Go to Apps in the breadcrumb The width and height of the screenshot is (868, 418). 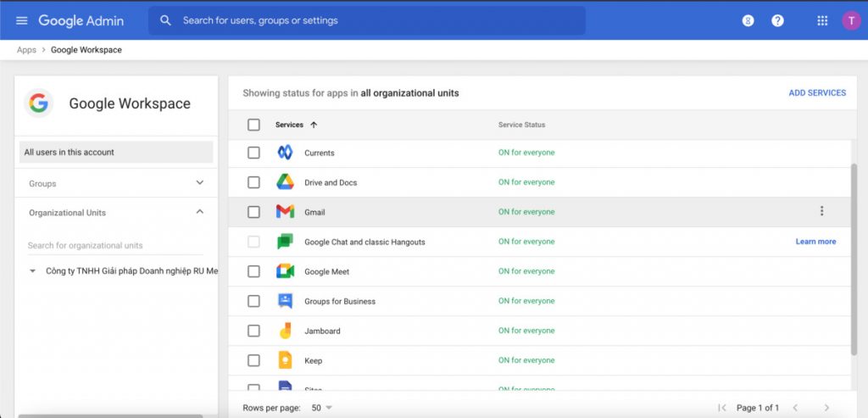[x=26, y=50]
